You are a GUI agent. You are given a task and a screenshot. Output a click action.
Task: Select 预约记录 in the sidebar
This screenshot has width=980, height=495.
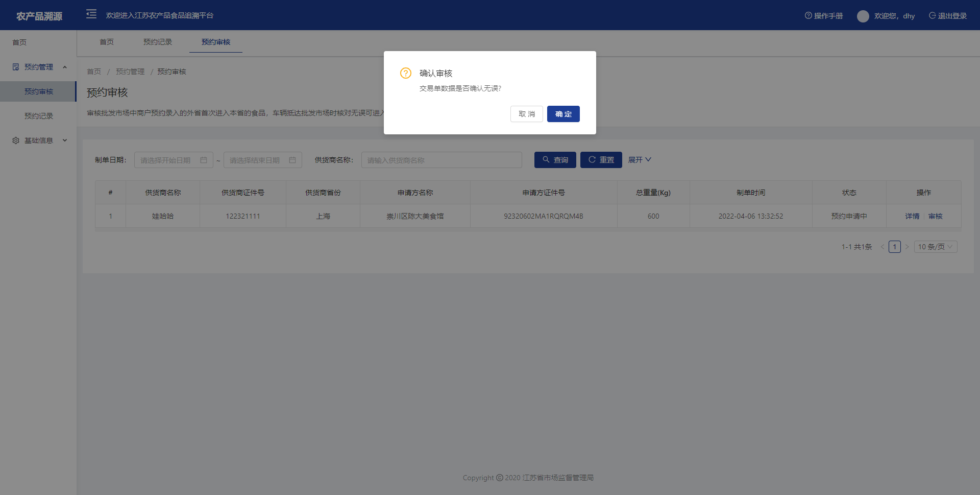[39, 116]
